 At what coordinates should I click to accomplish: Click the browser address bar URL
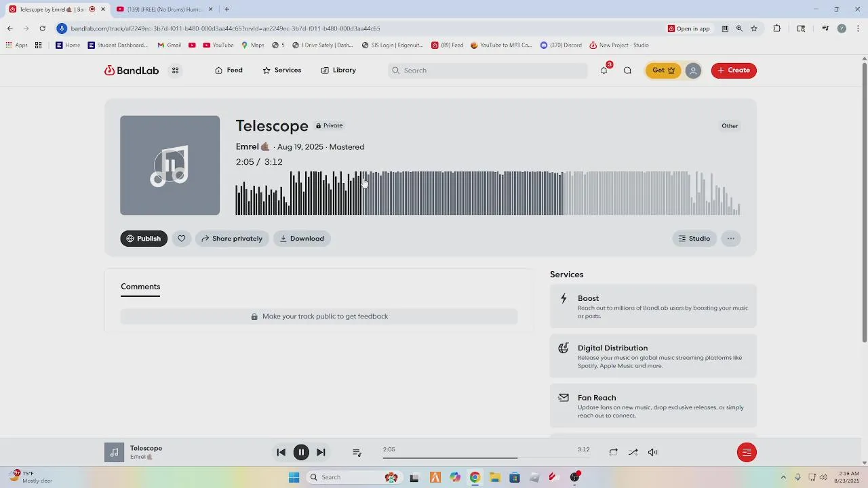pos(225,28)
